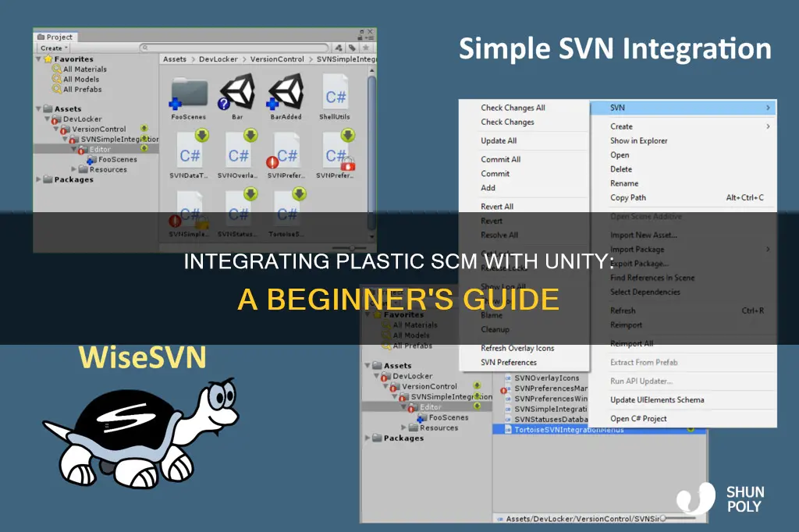Choose Open C# Project menu entry
This screenshot has height=532, width=799.
click(x=638, y=418)
